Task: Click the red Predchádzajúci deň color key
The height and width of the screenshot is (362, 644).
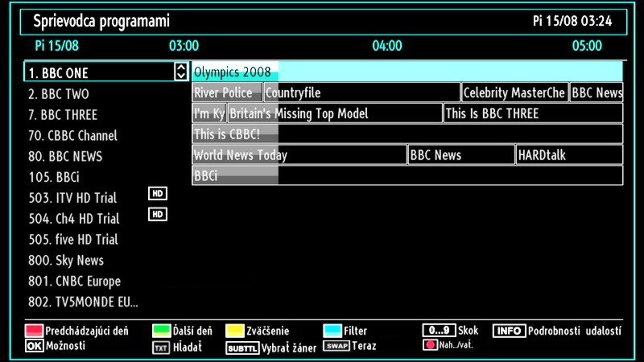Action: pos(34,331)
